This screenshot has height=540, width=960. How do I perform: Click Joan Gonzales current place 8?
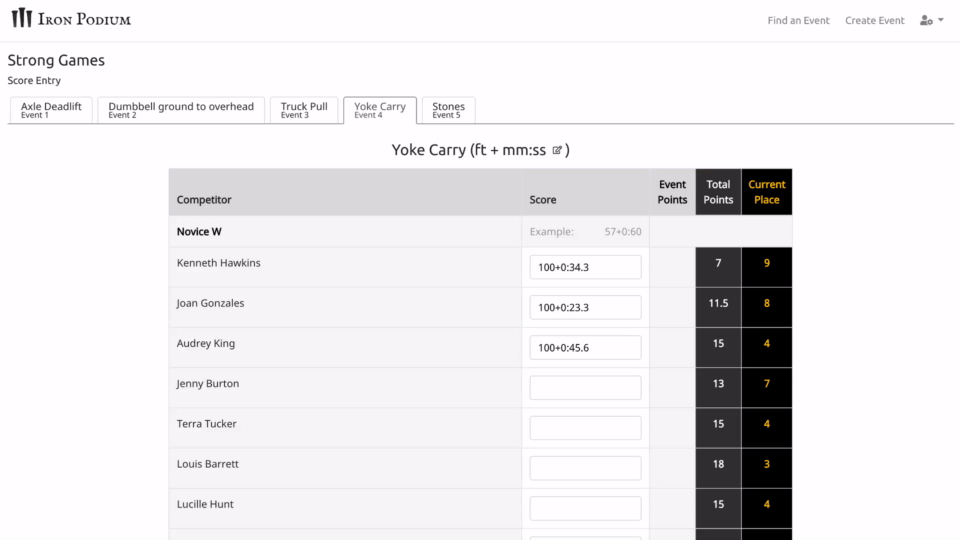767,303
